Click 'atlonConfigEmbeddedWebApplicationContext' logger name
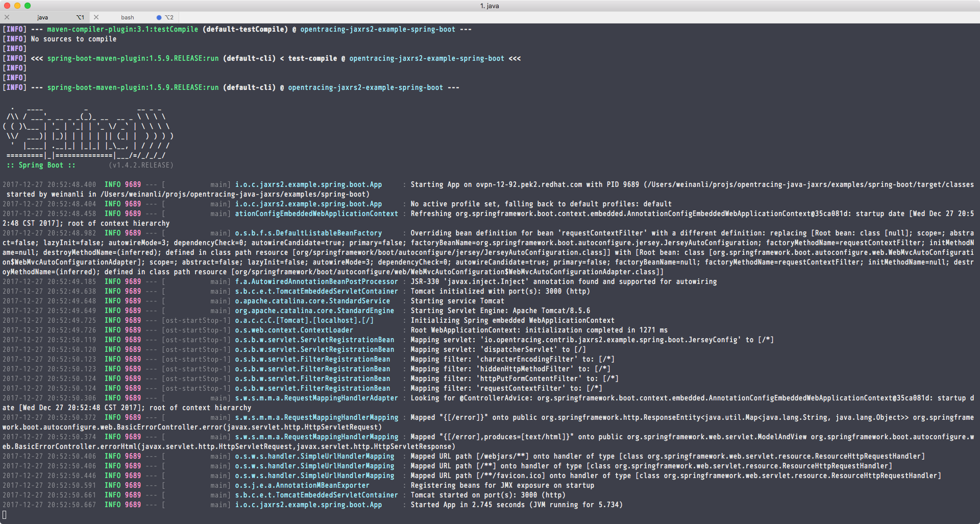 (316, 213)
